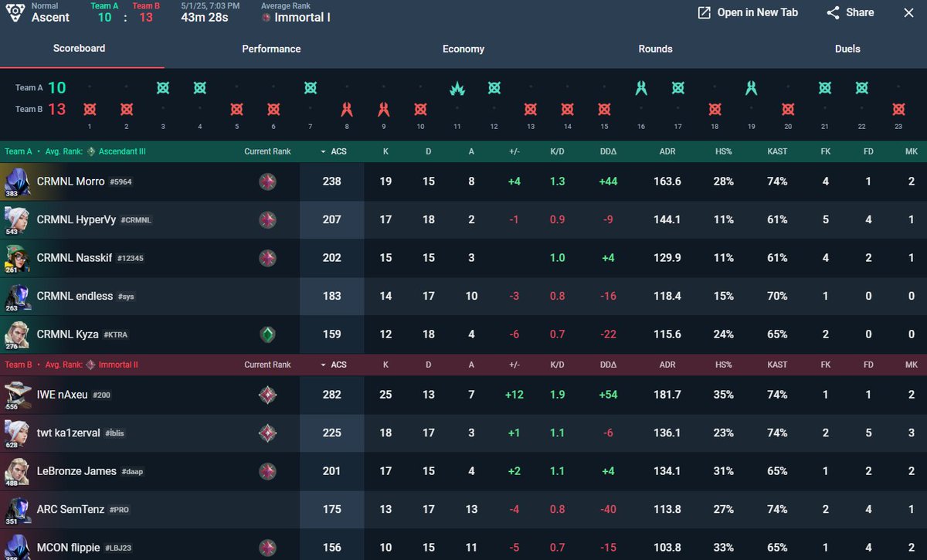The width and height of the screenshot is (927, 560).
Task: Click the Immortal rank badge next to IWE nAxeu
Action: click(268, 395)
